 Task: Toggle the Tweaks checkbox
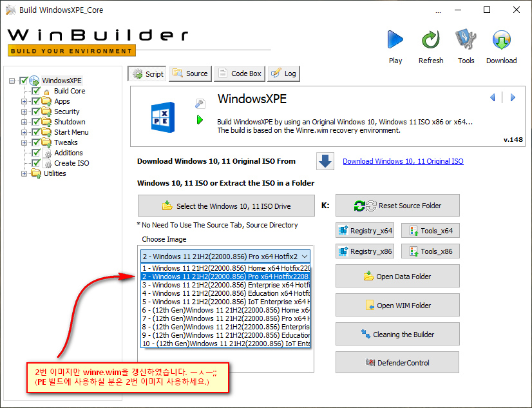[x=36, y=142]
